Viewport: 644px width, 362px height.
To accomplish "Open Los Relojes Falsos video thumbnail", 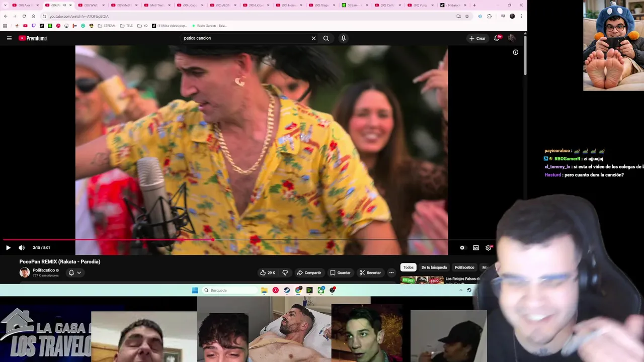I will coord(422,280).
